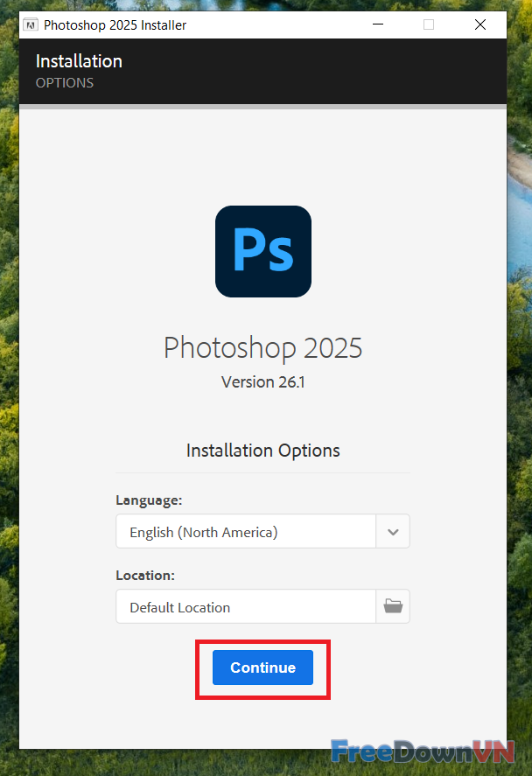Click the Installation Options heading
The width and height of the screenshot is (532, 776).
click(x=262, y=451)
